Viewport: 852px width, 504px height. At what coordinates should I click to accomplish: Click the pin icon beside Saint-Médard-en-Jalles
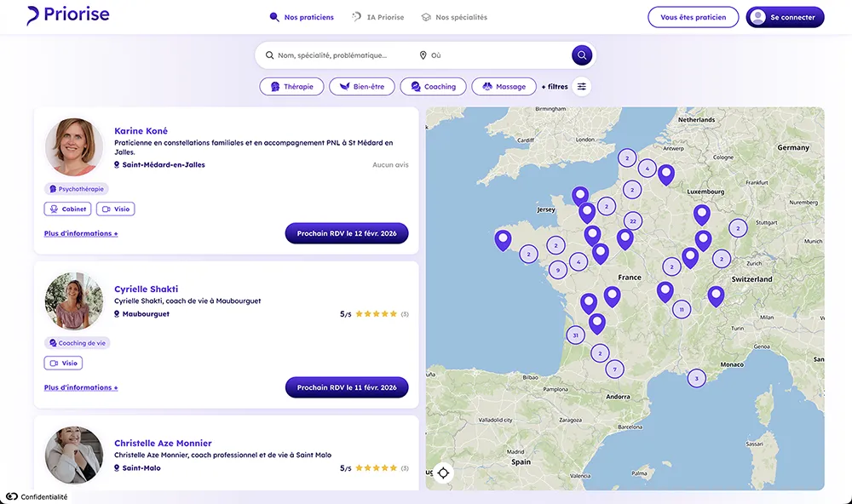(116, 164)
